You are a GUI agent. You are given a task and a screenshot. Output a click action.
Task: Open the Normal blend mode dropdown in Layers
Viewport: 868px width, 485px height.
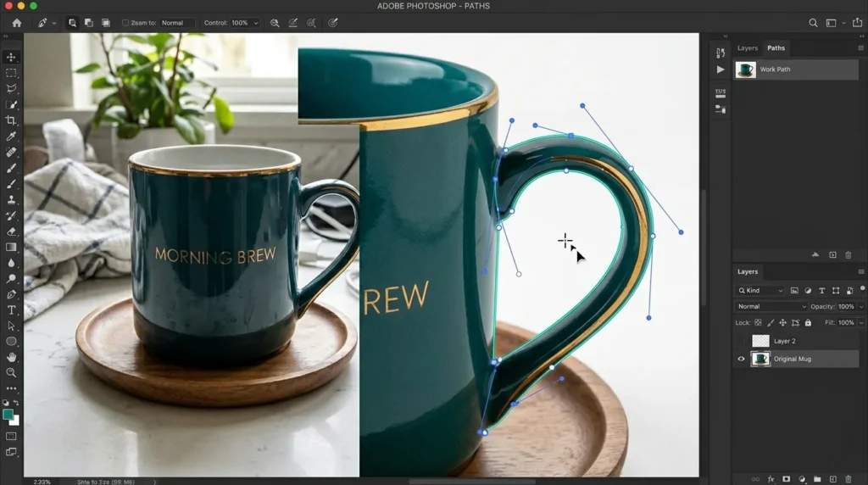pyautogui.click(x=771, y=306)
